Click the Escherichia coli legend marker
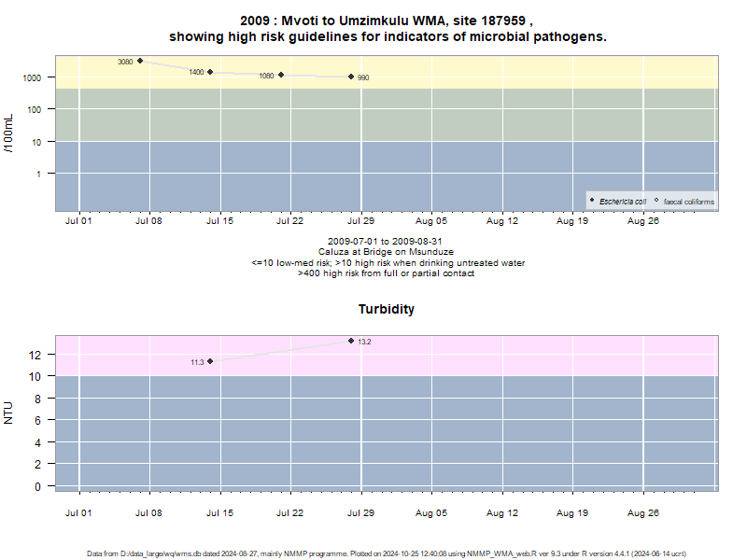The width and height of the screenshot is (747, 560). [592, 201]
